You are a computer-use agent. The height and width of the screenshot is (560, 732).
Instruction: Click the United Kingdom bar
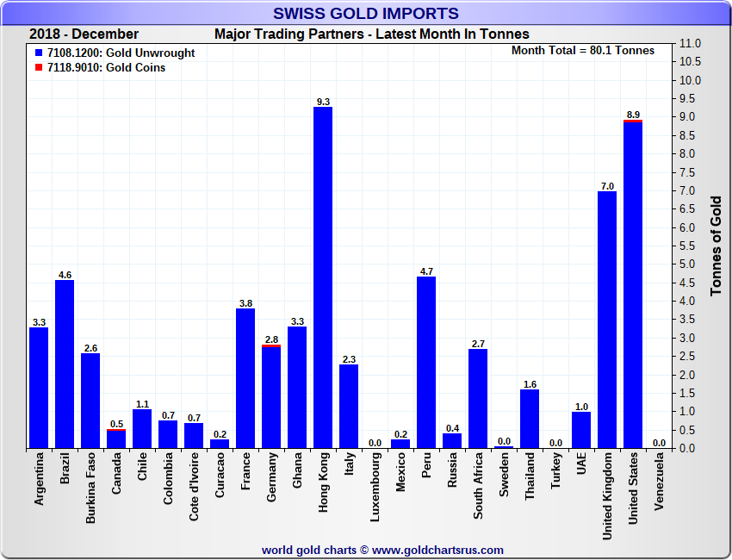tap(607, 319)
